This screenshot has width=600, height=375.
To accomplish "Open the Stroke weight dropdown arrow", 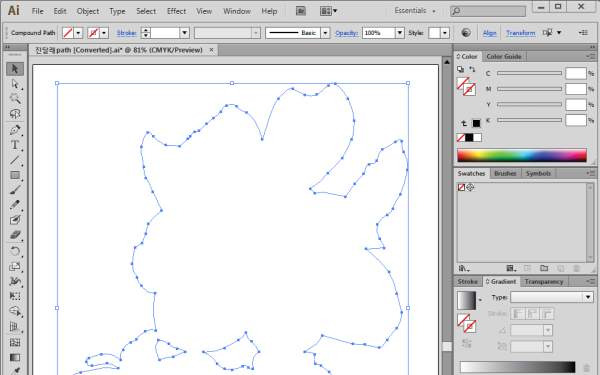I will 184,33.
